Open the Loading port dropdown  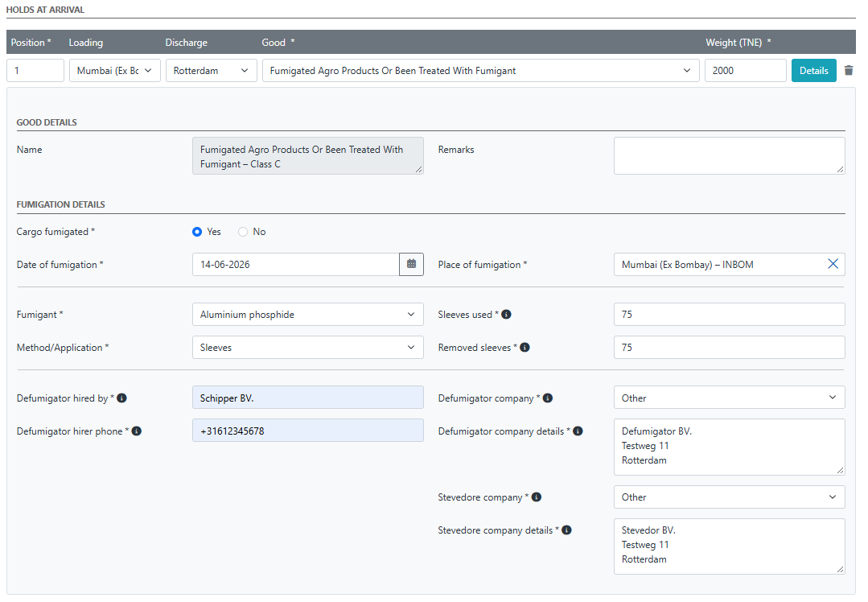point(114,70)
